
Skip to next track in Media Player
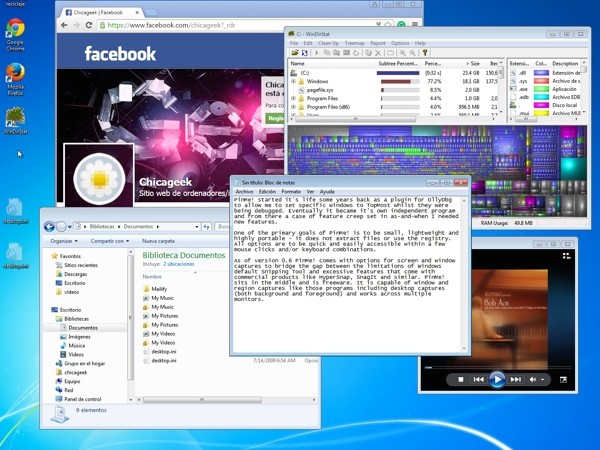point(515,379)
